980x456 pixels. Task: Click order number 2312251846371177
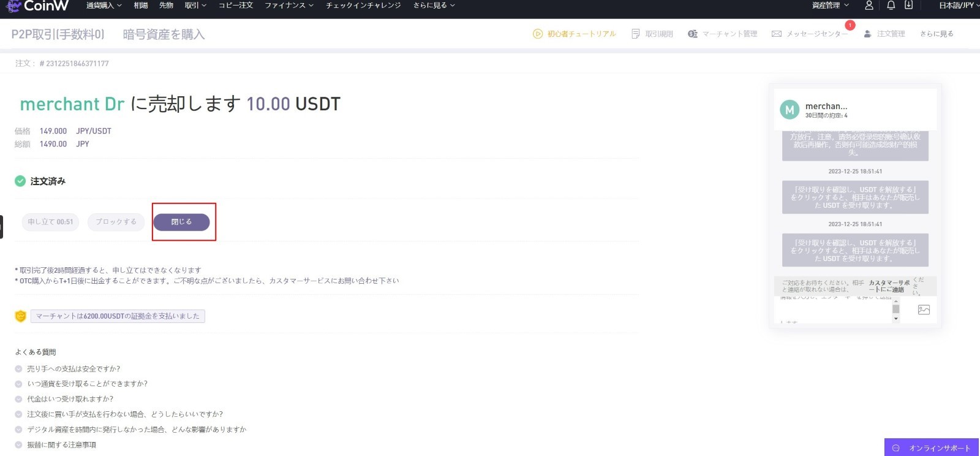coord(74,64)
